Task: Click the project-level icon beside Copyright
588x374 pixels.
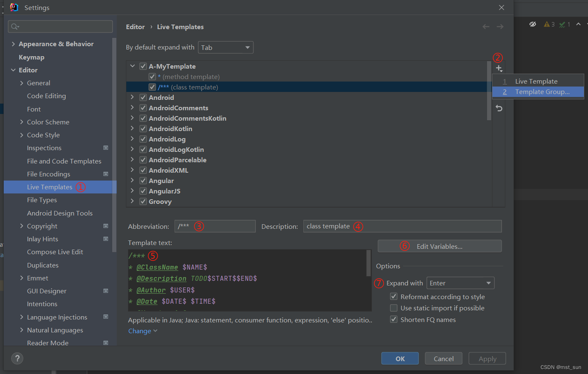Action: [x=106, y=226]
